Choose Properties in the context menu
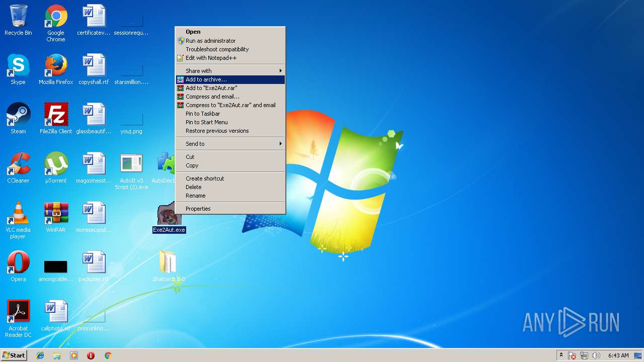This screenshot has width=644, height=362. click(x=230, y=209)
